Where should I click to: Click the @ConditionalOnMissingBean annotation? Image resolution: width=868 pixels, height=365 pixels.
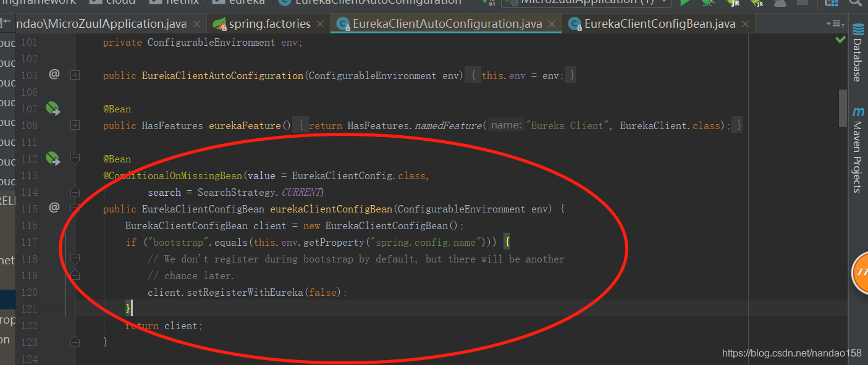pyautogui.click(x=173, y=175)
